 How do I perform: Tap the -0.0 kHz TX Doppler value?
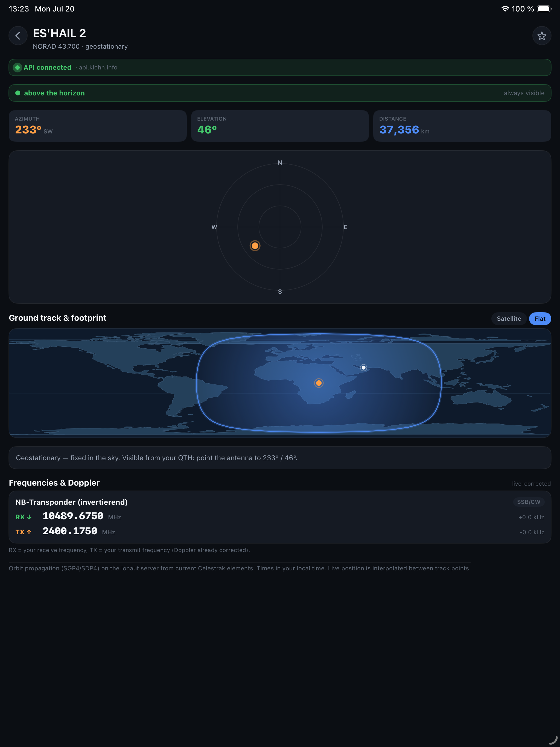pos(532,532)
